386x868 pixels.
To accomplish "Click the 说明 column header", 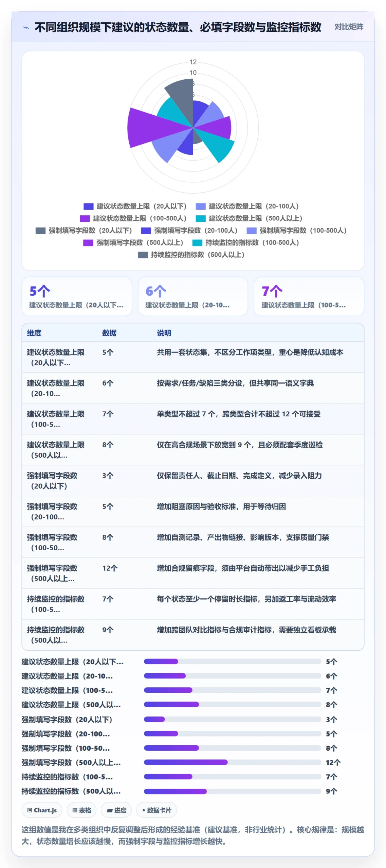I will pyautogui.click(x=164, y=333).
